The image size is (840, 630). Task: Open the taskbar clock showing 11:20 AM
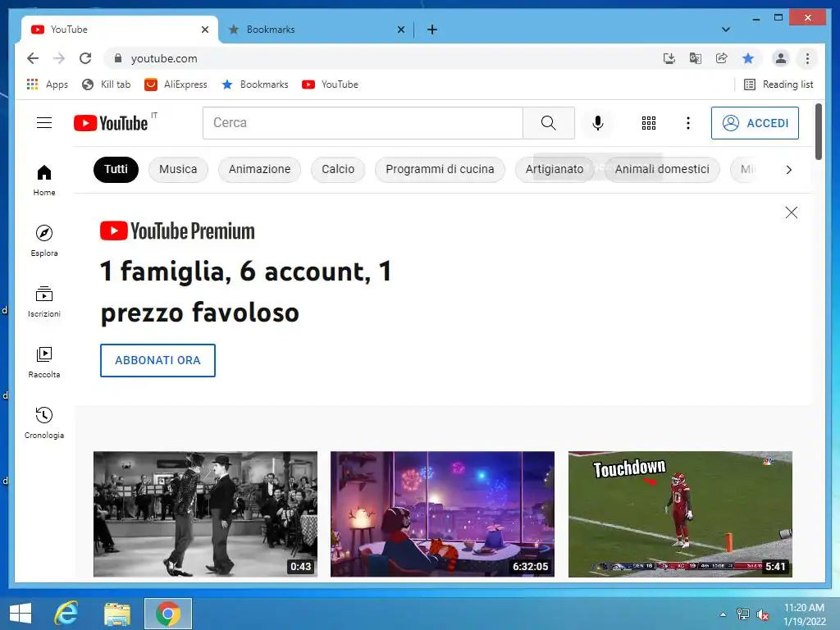pos(804,614)
